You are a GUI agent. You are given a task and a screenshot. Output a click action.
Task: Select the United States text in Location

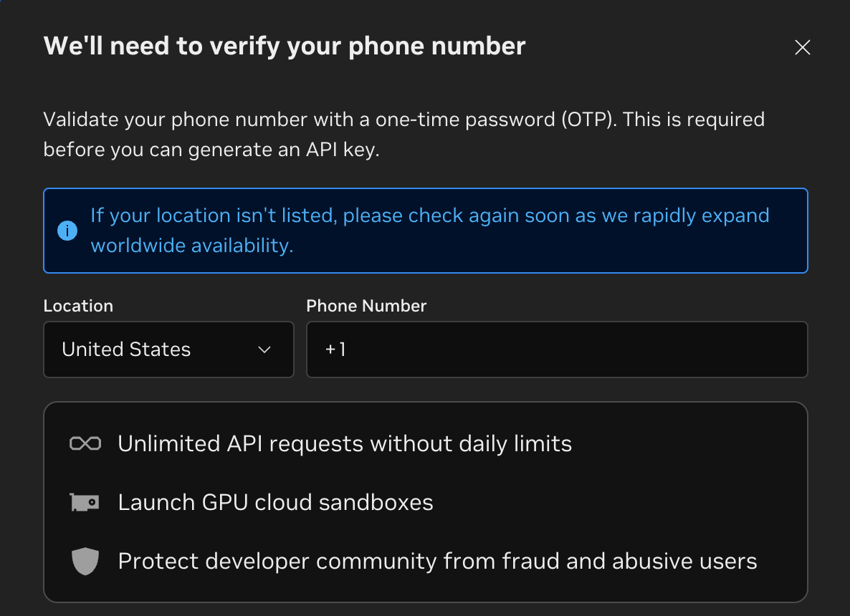coord(126,350)
